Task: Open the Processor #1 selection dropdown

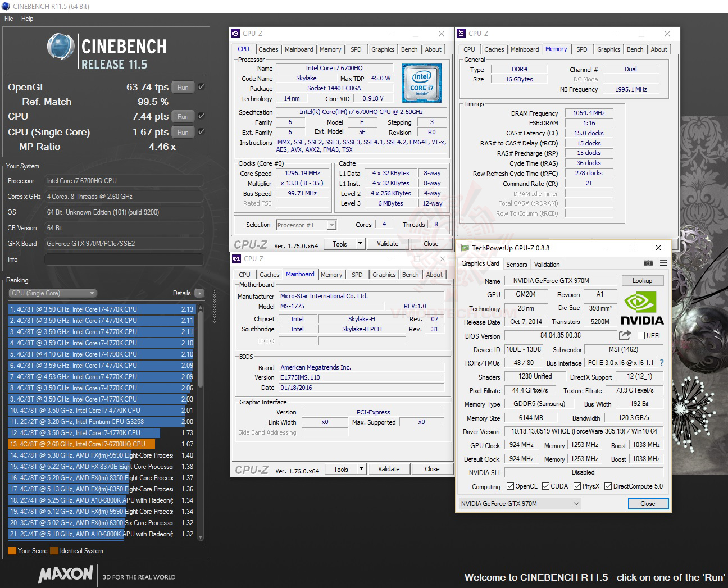Action: 306,225
